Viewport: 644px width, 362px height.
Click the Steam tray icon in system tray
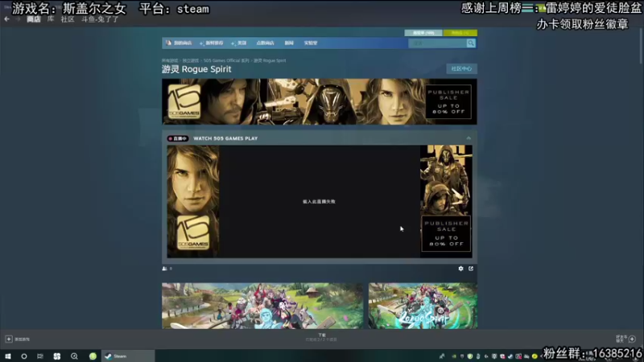510,356
